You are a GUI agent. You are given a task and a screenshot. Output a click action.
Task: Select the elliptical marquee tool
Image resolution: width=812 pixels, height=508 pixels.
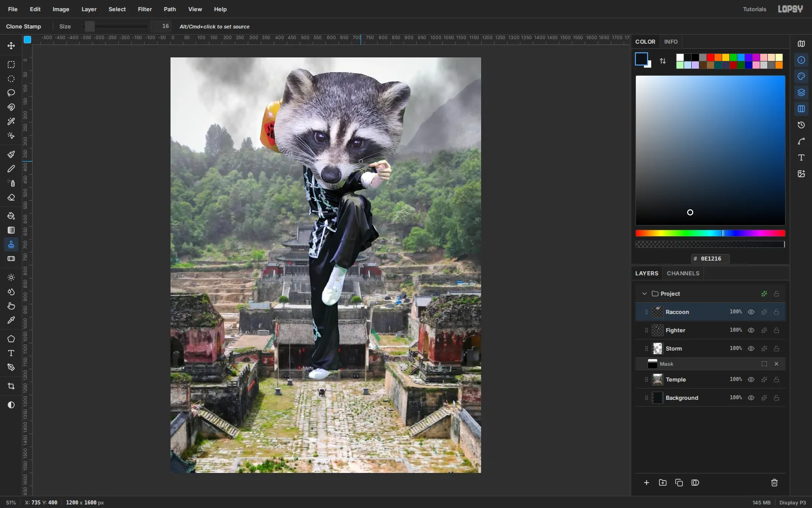[11, 79]
